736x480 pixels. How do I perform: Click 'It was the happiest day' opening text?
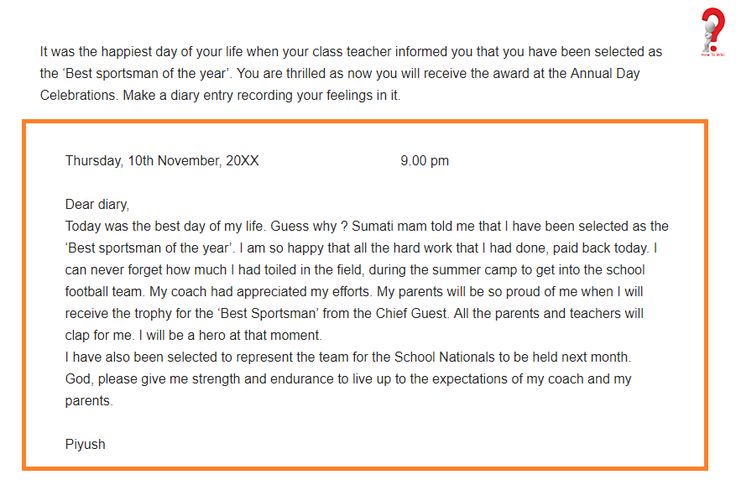pos(108,51)
